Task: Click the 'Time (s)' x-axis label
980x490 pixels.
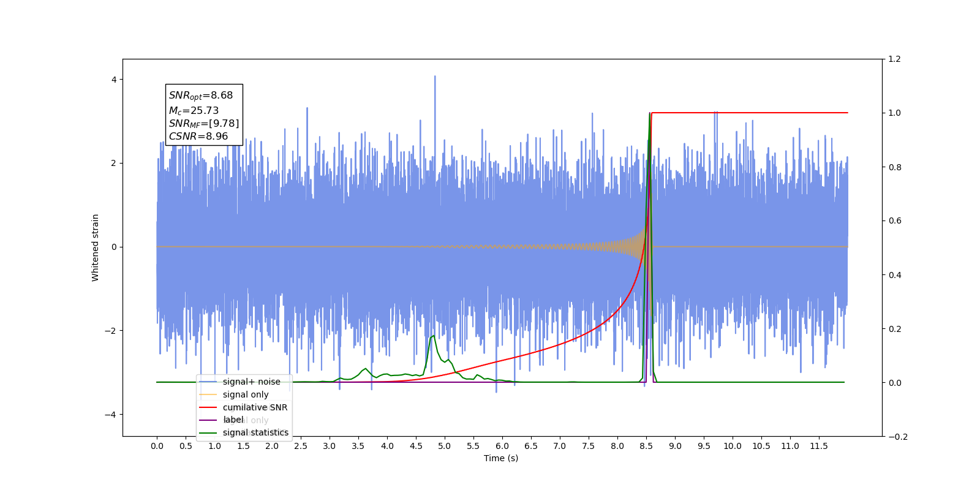Action: pos(501,458)
